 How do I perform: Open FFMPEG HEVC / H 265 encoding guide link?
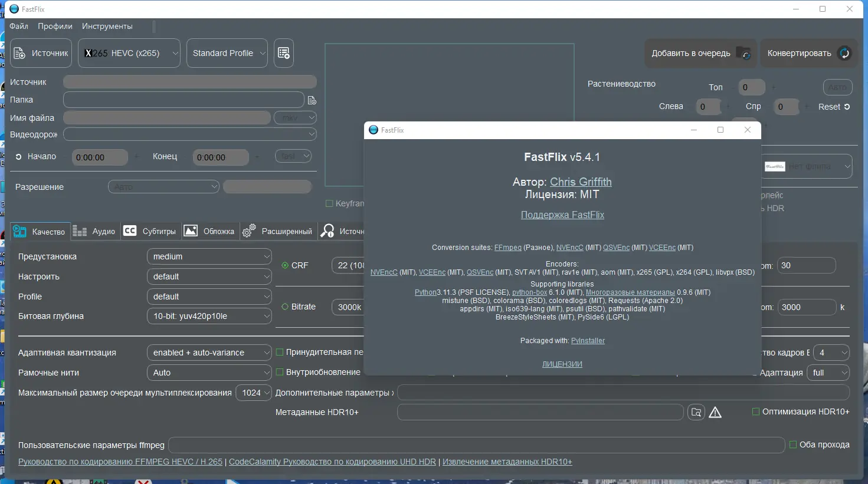click(x=120, y=462)
